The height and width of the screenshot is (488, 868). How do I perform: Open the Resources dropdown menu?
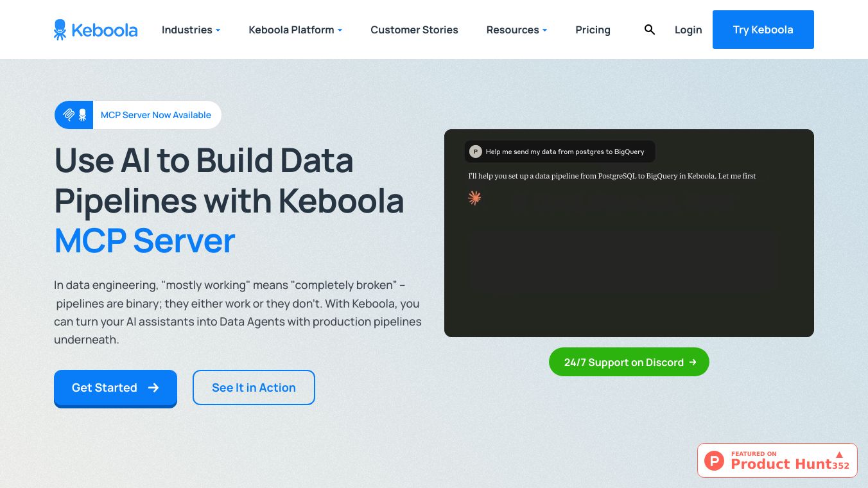[x=516, y=30]
